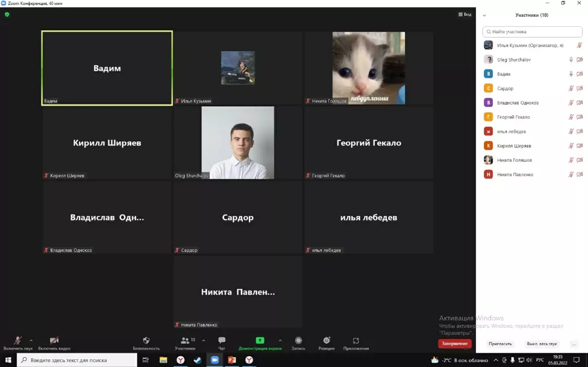Turn on camera with Включить видео
Screen dimensions: 588x367
click(54, 341)
